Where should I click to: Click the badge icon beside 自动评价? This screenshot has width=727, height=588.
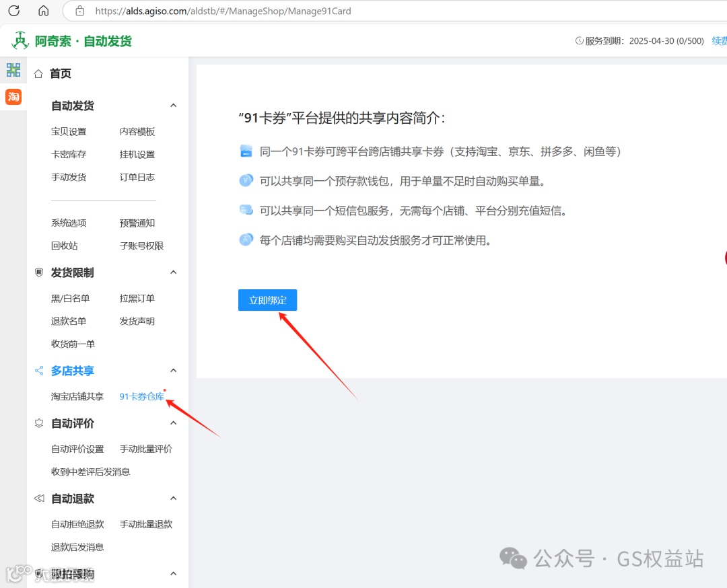point(39,423)
